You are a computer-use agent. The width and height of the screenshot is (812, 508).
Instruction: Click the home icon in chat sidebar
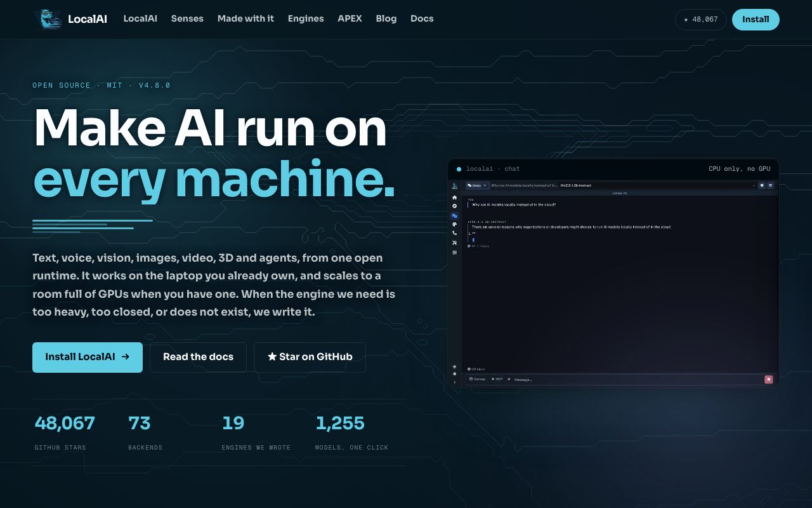(454, 197)
